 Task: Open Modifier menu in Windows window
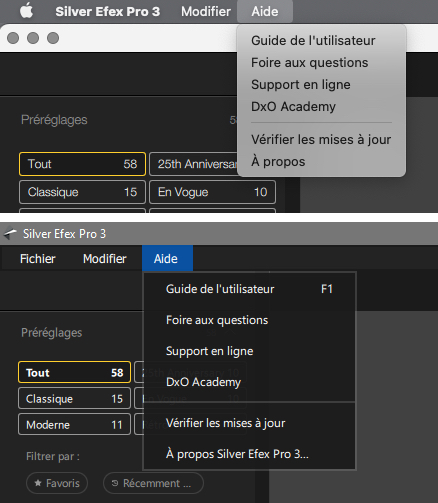105,259
